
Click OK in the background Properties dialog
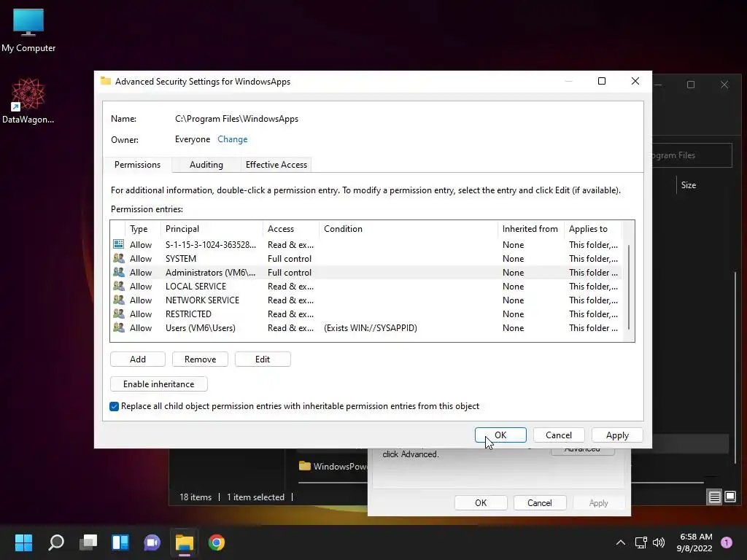(481, 503)
